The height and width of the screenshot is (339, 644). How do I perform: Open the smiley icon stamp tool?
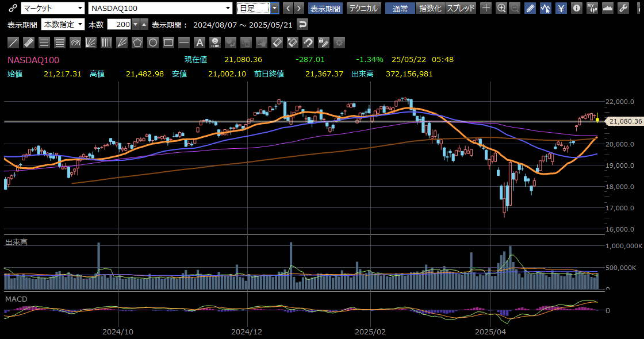pos(215,43)
